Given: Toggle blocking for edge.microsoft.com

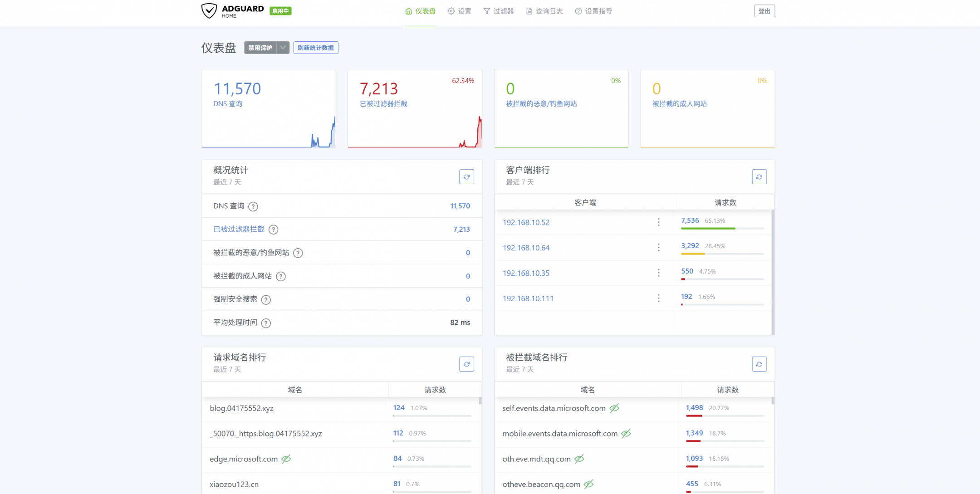Looking at the screenshot, I should point(286,459).
